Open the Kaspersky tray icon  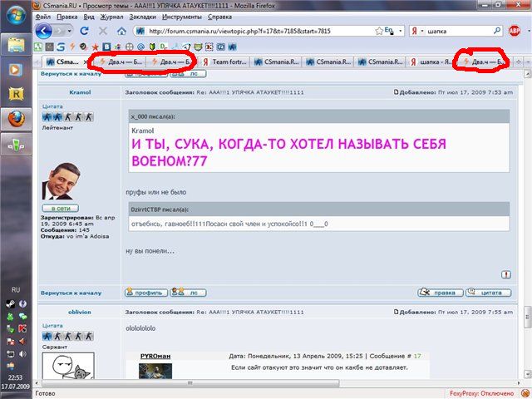click(22, 329)
